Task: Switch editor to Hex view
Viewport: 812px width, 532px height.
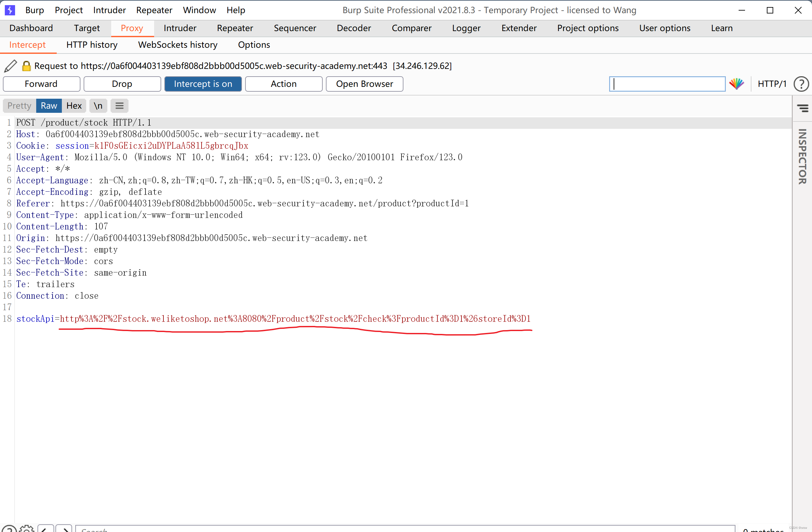Action: tap(74, 106)
